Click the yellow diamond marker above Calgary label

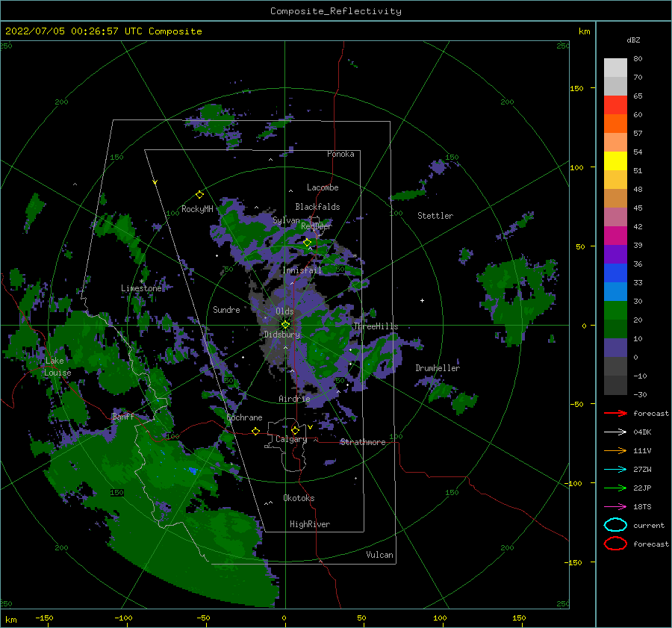pos(295,430)
